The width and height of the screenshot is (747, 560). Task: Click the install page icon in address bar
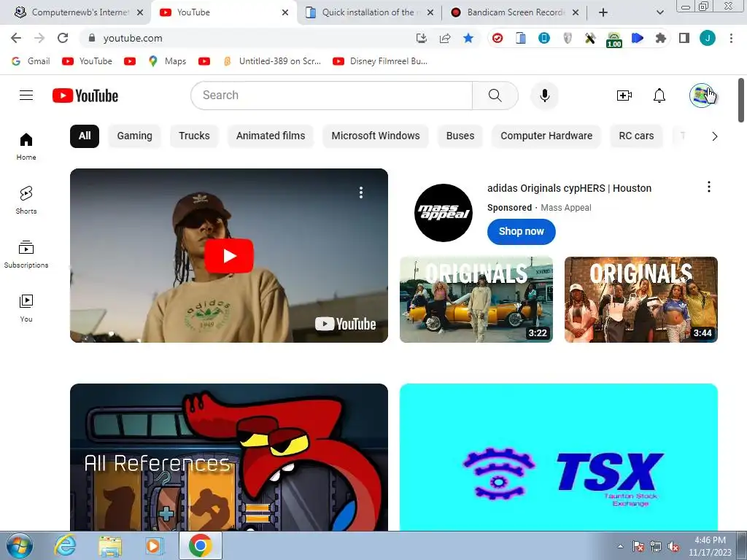pos(421,38)
